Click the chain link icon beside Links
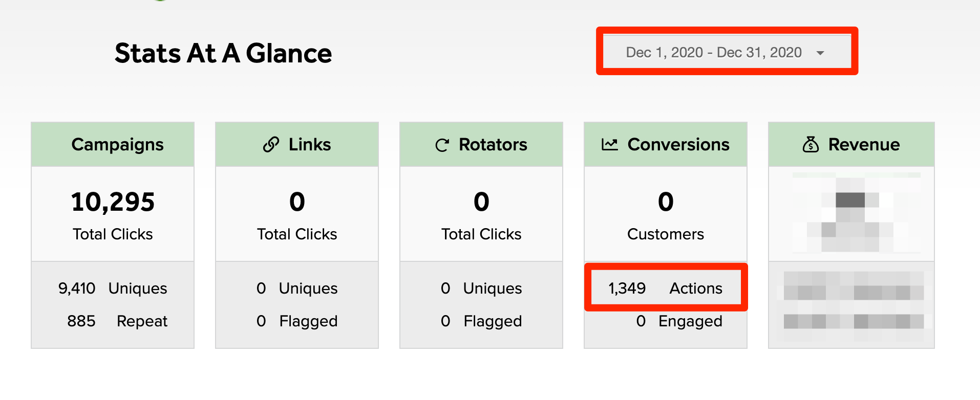The height and width of the screenshot is (400, 980). point(271,145)
